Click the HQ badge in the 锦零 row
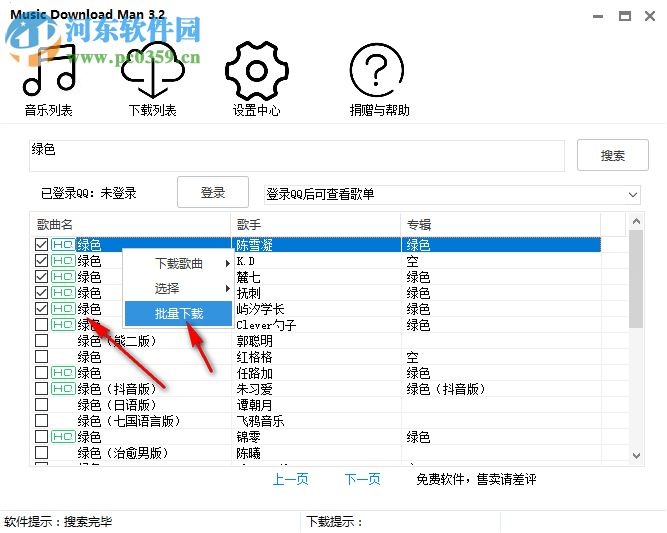The image size is (667, 533). (x=63, y=437)
